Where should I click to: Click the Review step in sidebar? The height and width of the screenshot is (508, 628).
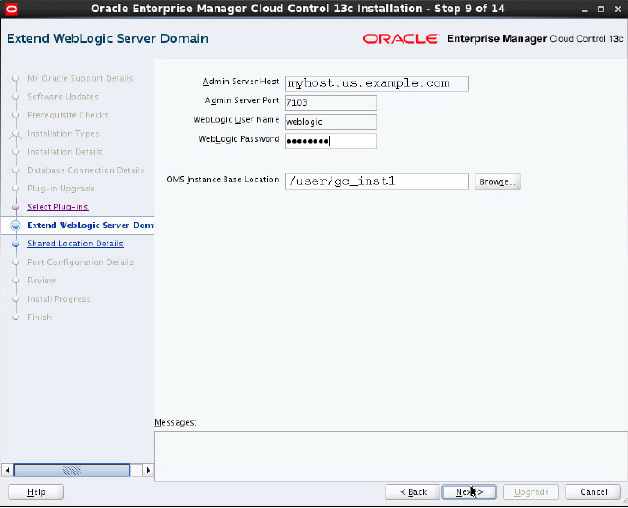42,280
